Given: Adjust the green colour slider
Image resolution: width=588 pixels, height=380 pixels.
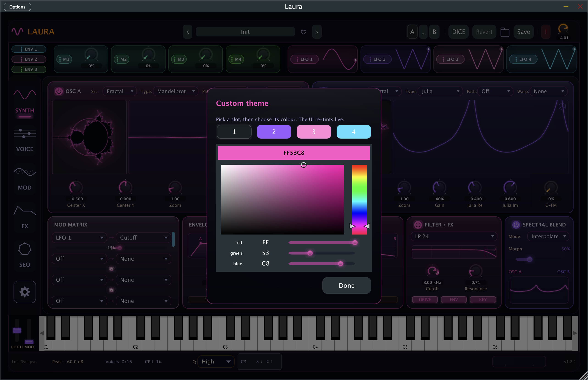Looking at the screenshot, I should [x=322, y=253].
